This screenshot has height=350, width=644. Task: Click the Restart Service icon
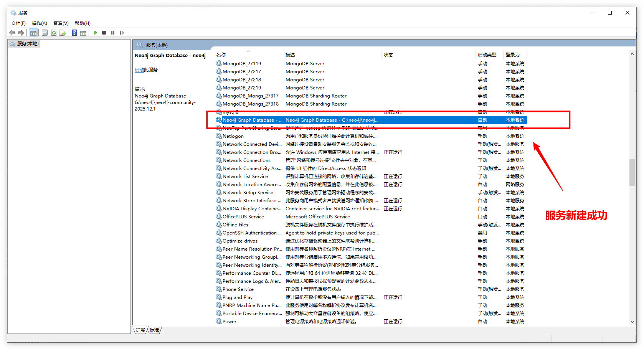pos(122,33)
